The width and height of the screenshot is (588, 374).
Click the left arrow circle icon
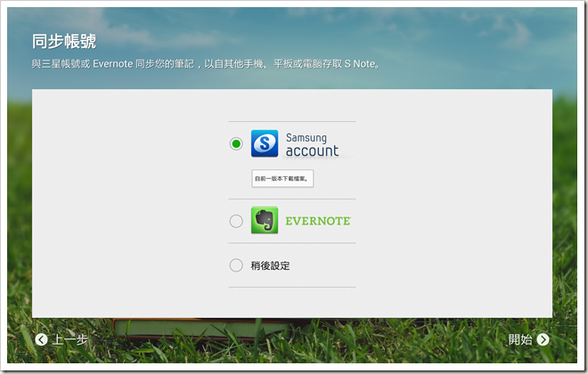pyautogui.click(x=41, y=339)
